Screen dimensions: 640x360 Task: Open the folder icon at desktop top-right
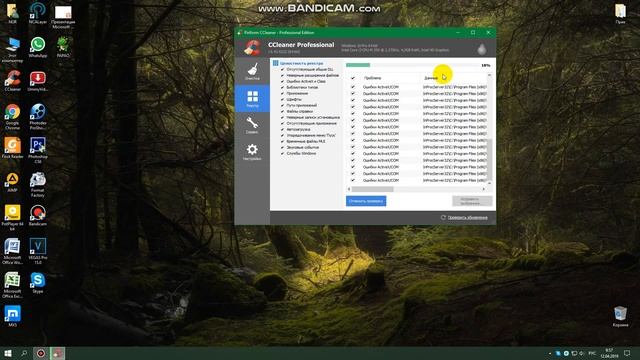620,13
